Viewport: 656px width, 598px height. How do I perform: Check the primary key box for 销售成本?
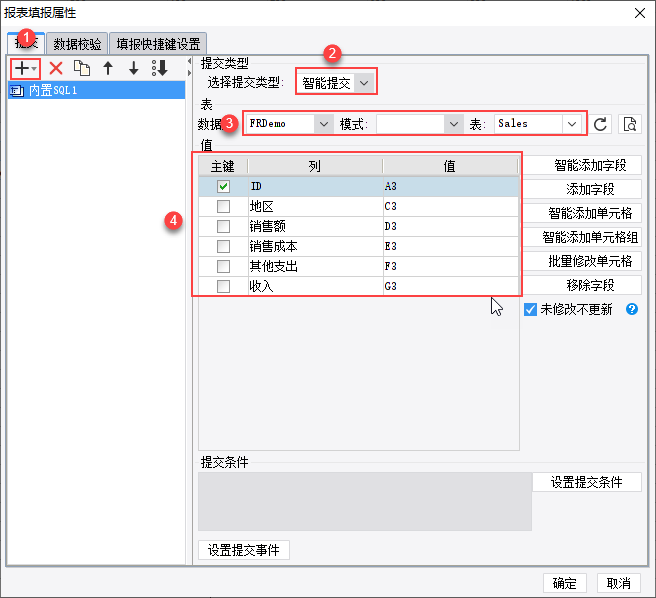(223, 246)
